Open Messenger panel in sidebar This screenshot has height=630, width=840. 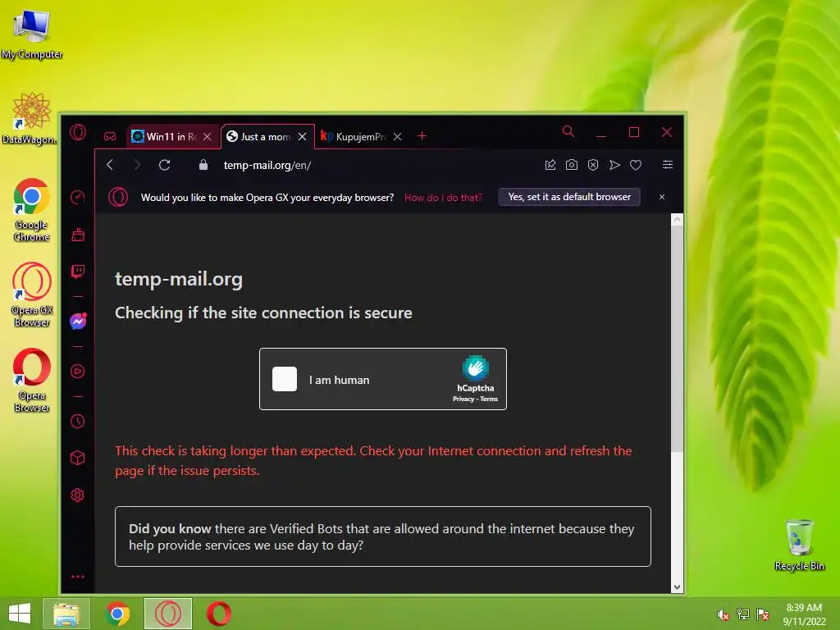click(78, 321)
